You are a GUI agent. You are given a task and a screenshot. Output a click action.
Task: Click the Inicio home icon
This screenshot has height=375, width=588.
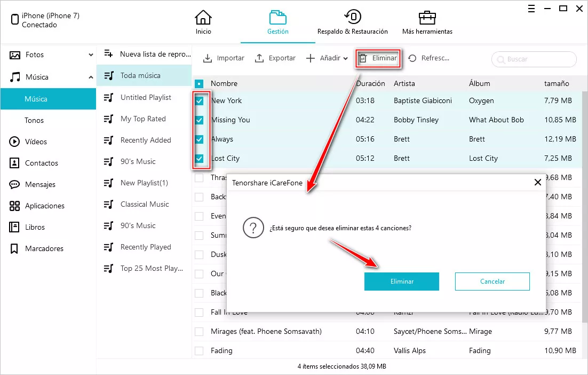203,18
